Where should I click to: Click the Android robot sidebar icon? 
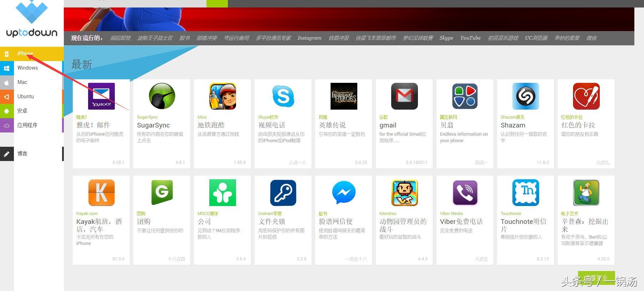(7, 111)
